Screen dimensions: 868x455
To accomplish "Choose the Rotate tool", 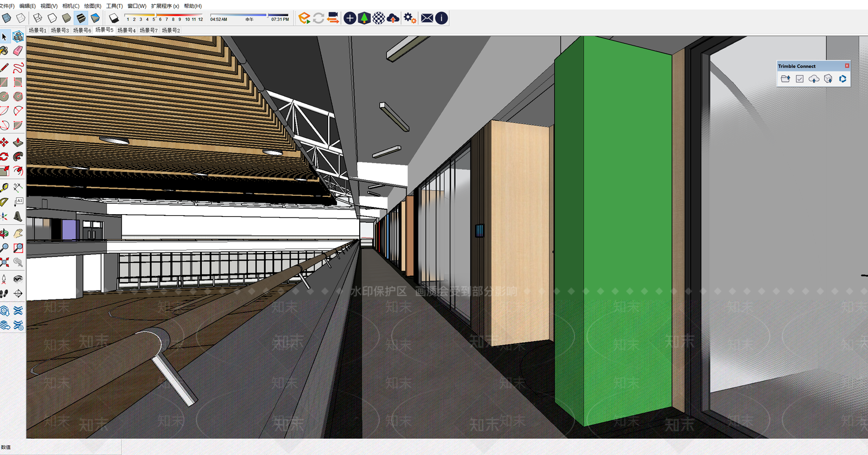I will pyautogui.click(x=4, y=156).
